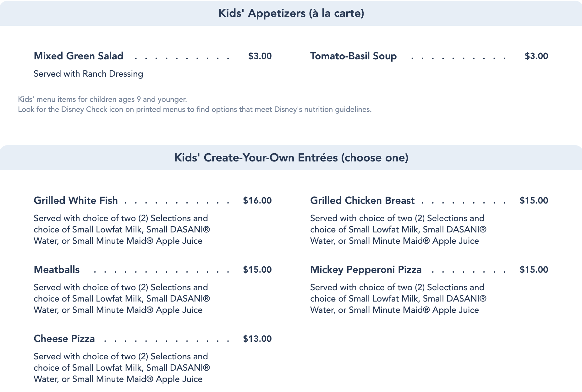Click the Kids' Create-Your-Own Entrées header
The height and width of the screenshot is (392, 582).
(291, 158)
